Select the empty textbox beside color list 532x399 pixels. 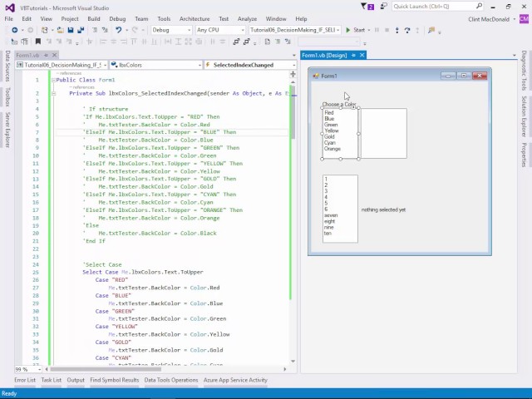[x=384, y=133]
